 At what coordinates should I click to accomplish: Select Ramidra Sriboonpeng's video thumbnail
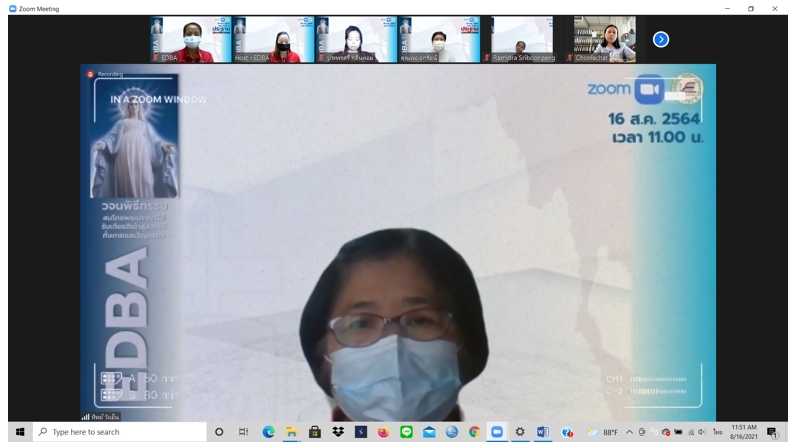(521, 39)
